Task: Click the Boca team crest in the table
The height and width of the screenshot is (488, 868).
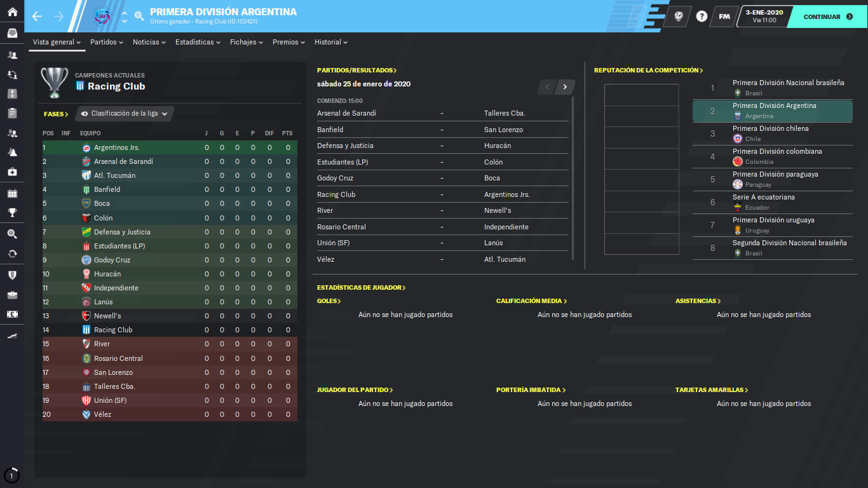Action: [86, 203]
